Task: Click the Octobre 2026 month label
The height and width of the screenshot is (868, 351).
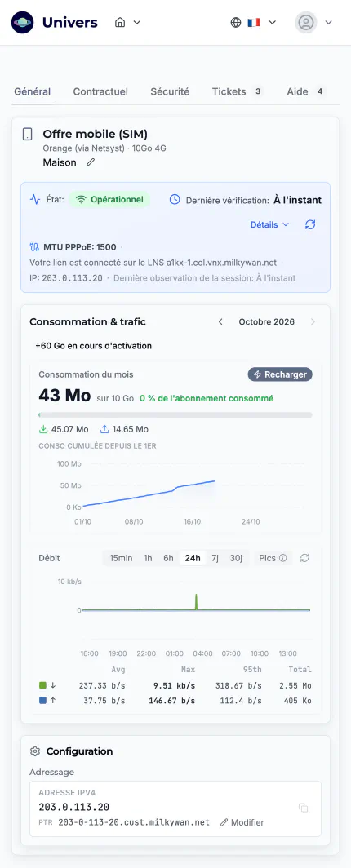Action: [266, 321]
